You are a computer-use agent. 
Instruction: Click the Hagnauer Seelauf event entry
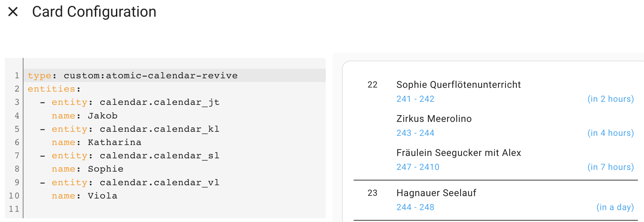436,193
